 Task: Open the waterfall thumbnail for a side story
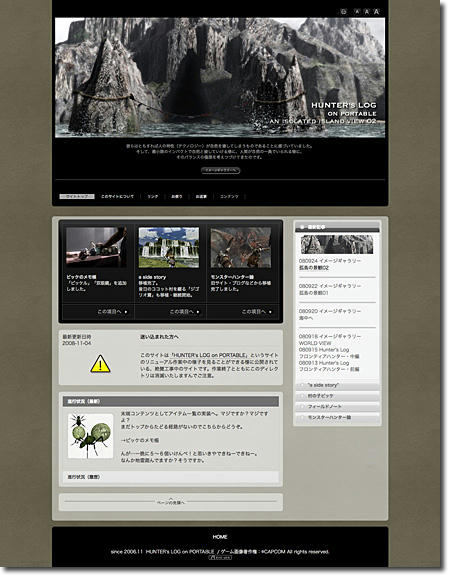(169, 247)
